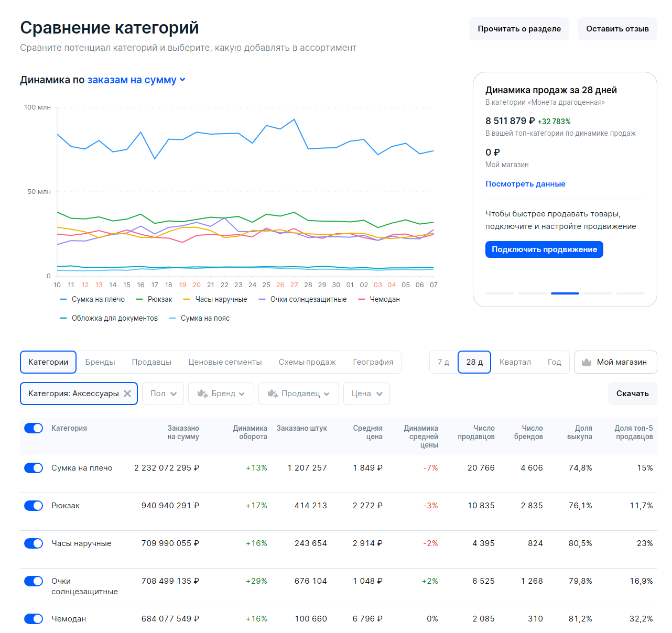Click the Чемодан pink legend marker
672x633 pixels.
pos(362,299)
